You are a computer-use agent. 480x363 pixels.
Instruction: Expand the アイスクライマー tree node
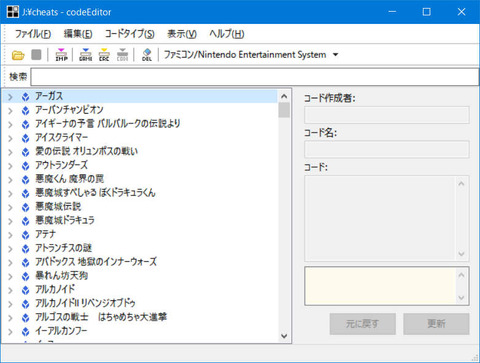[x=10, y=138]
